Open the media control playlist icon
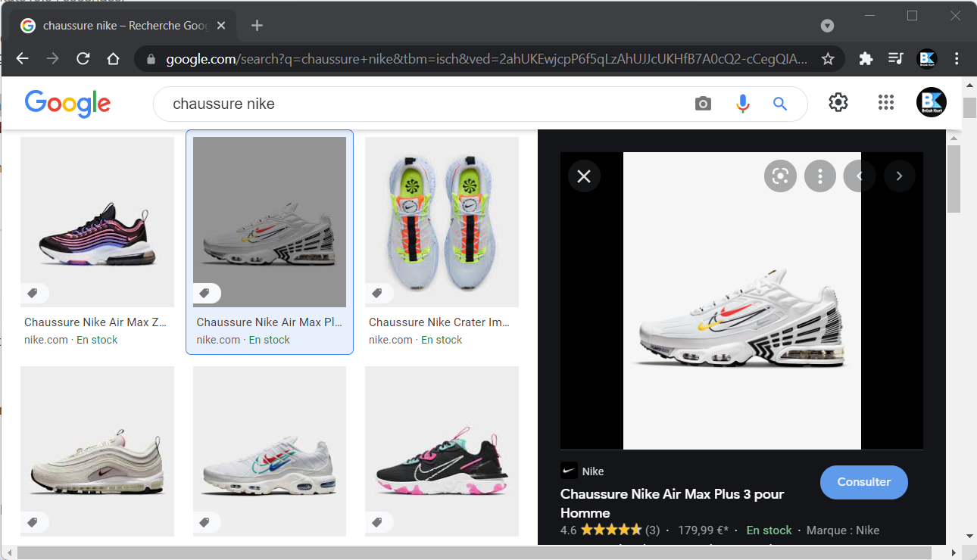977x560 pixels. [896, 58]
